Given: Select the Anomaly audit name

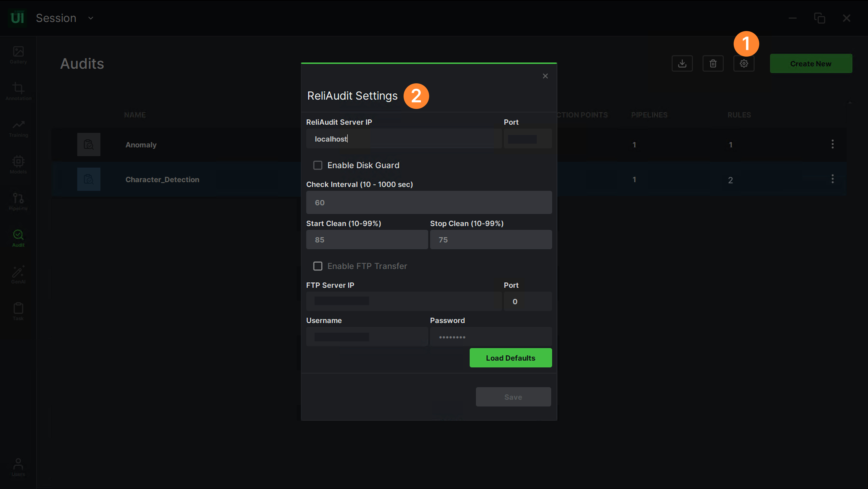Looking at the screenshot, I should pyautogui.click(x=141, y=145).
